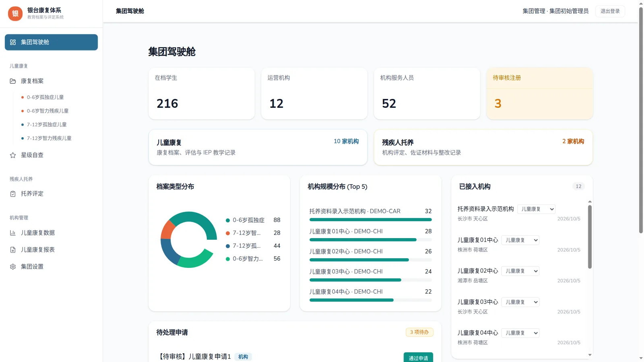Open the 残疾人托养 2 家机构 card

483,147
